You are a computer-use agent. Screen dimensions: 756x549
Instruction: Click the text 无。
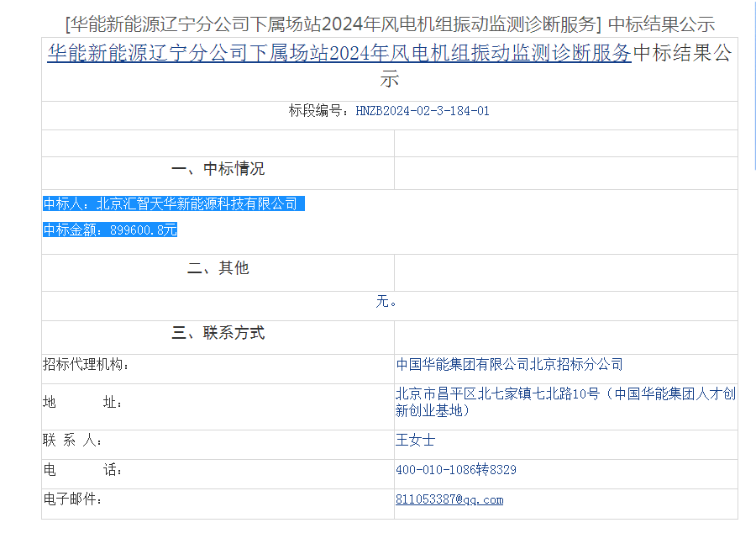click(386, 302)
